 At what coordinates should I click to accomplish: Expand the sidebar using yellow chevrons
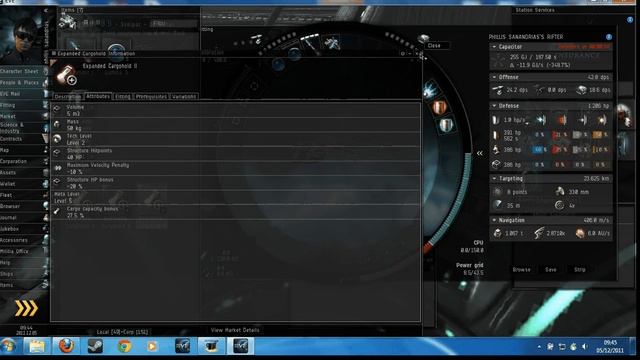click(26, 309)
